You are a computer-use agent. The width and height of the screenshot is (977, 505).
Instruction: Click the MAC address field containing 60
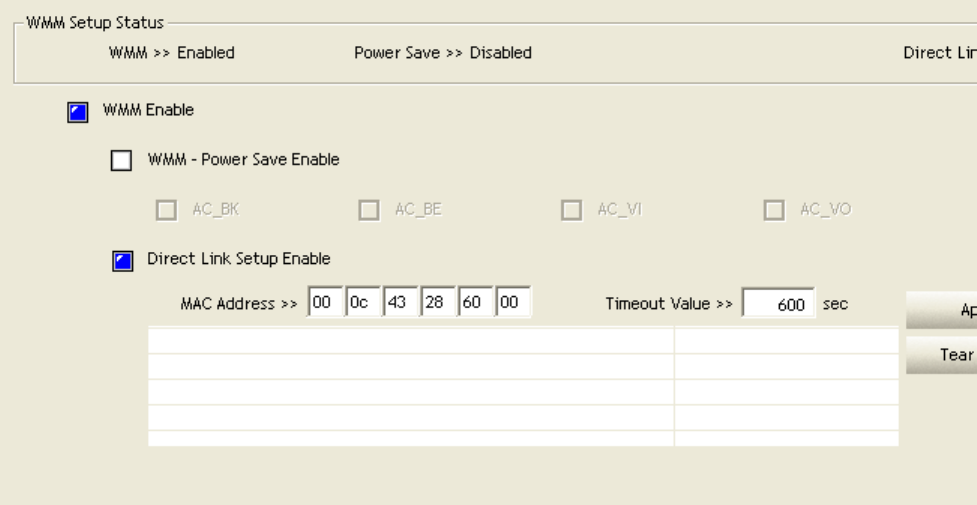click(473, 304)
